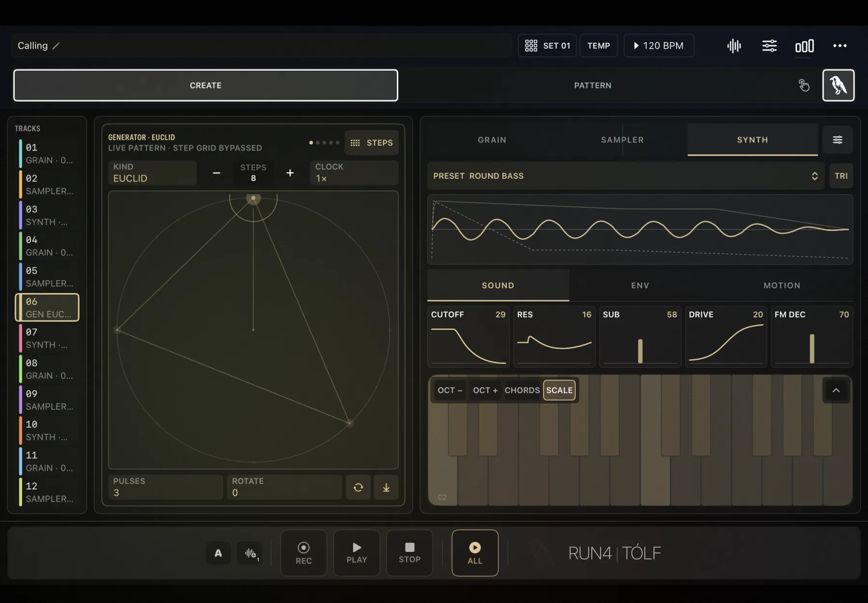Lower octave with OCT − button
868x603 pixels.
tap(450, 390)
